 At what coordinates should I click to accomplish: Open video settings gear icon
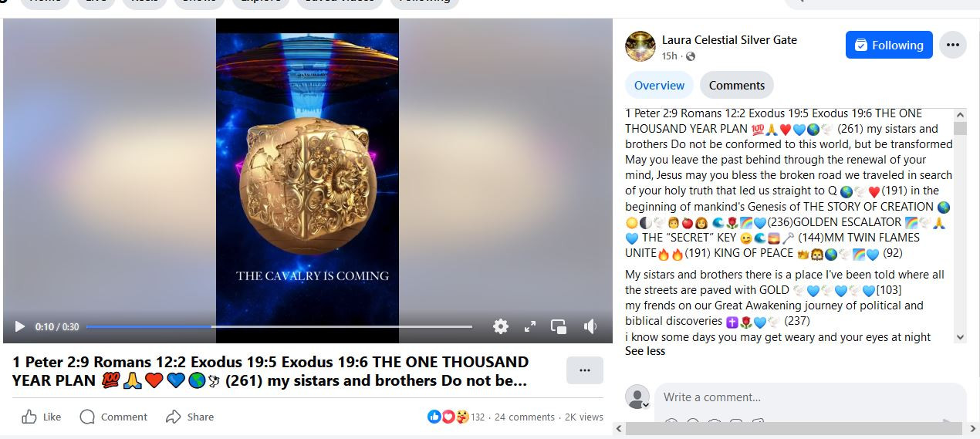[x=501, y=326]
